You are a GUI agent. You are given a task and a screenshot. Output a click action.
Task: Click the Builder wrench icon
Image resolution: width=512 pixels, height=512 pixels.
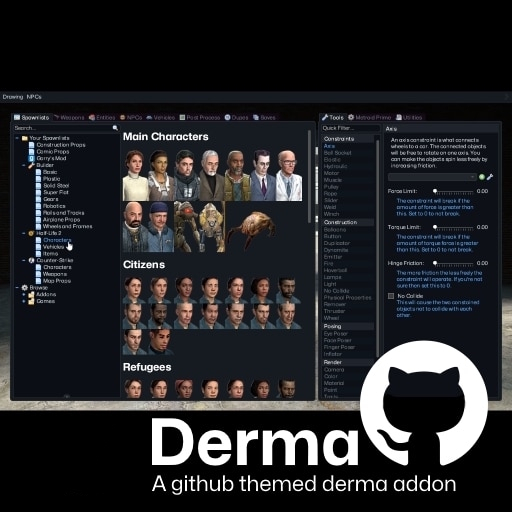pos(31,165)
